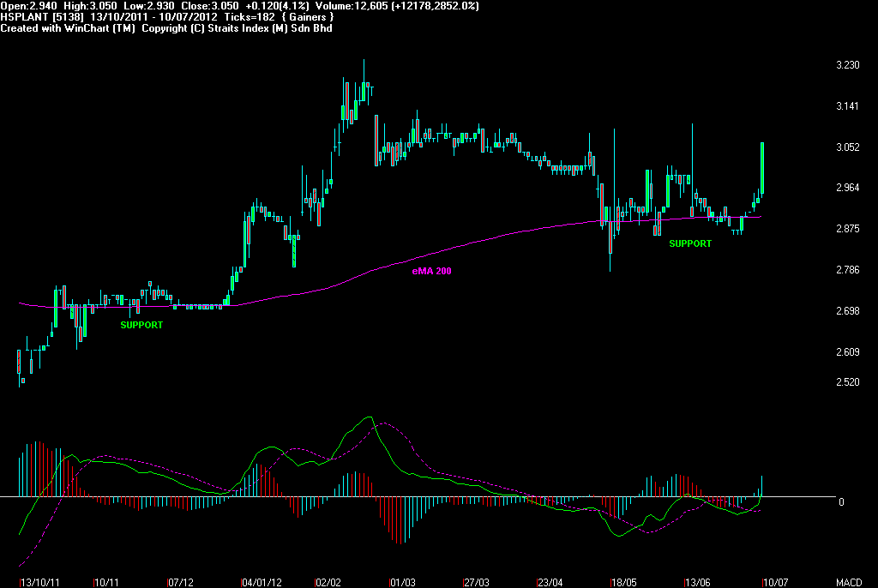Click the 13/06 date axis marker
878x588 pixels.
pos(698,582)
